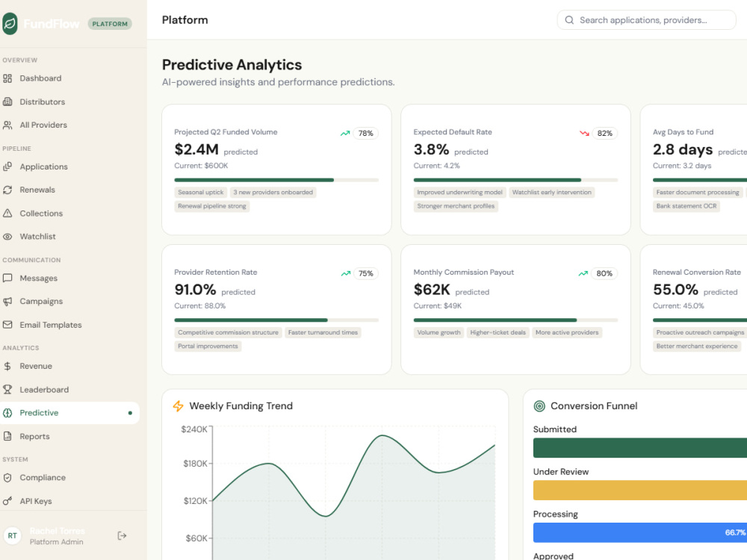Click the 78% confidence badge

(365, 134)
